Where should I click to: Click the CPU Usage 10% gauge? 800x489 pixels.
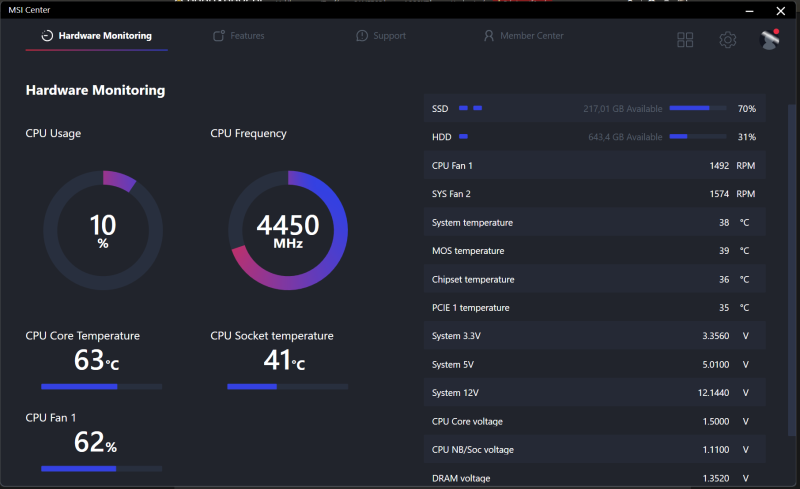pyautogui.click(x=103, y=230)
